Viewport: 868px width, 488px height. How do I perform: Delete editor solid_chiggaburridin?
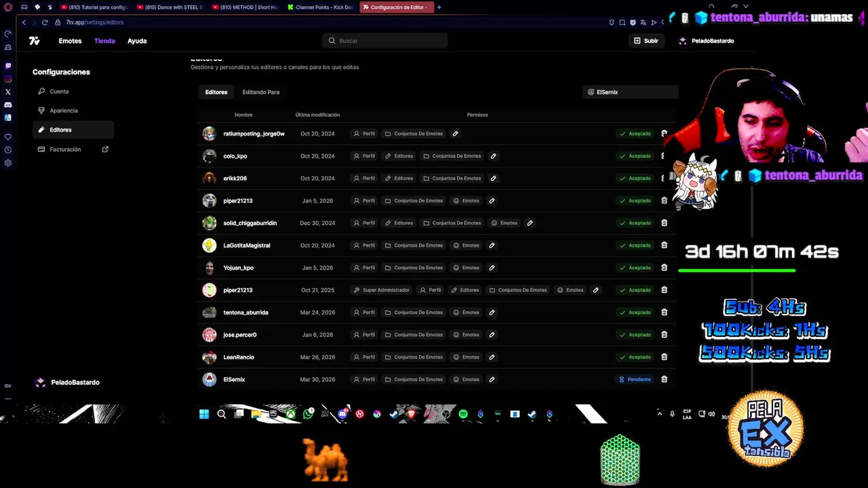pyautogui.click(x=664, y=223)
